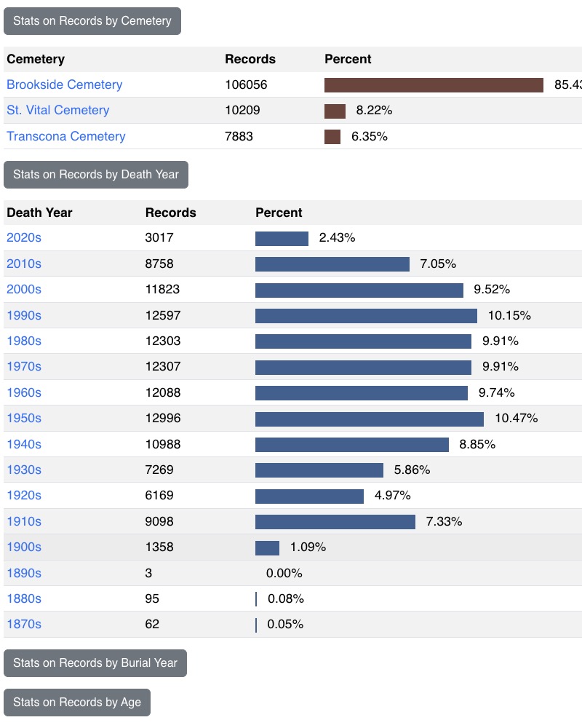Sort by the Cemetery column header
This screenshot has height=728, width=582.
click(x=33, y=59)
